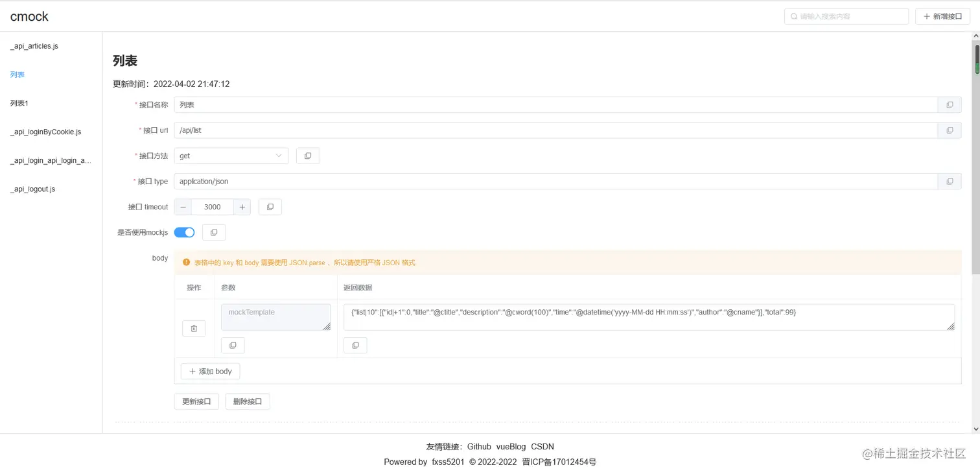Click the 新增接口 button
This screenshot has height=474, width=980.
click(x=942, y=16)
